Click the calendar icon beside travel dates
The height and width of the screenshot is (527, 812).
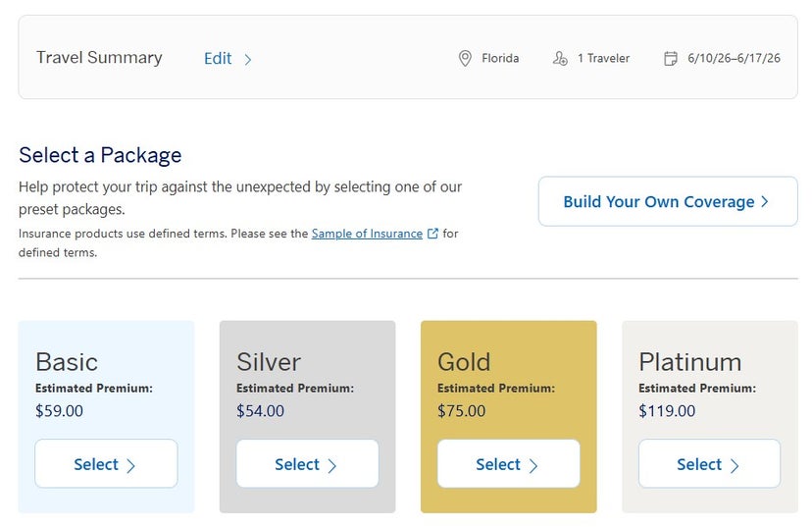coord(671,59)
